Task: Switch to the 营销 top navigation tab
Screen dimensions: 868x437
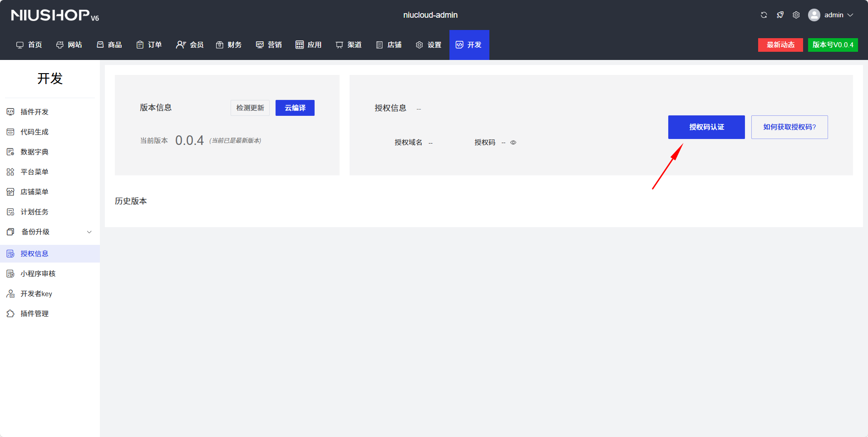Action: pyautogui.click(x=269, y=45)
